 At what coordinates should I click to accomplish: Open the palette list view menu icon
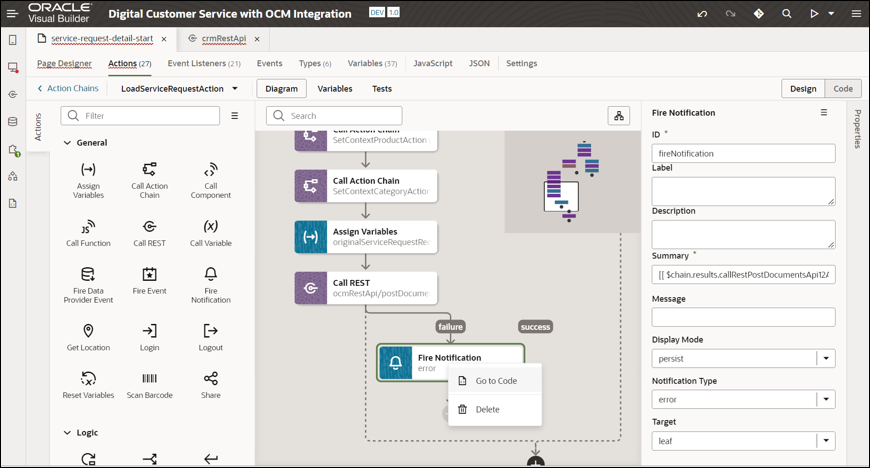235,115
